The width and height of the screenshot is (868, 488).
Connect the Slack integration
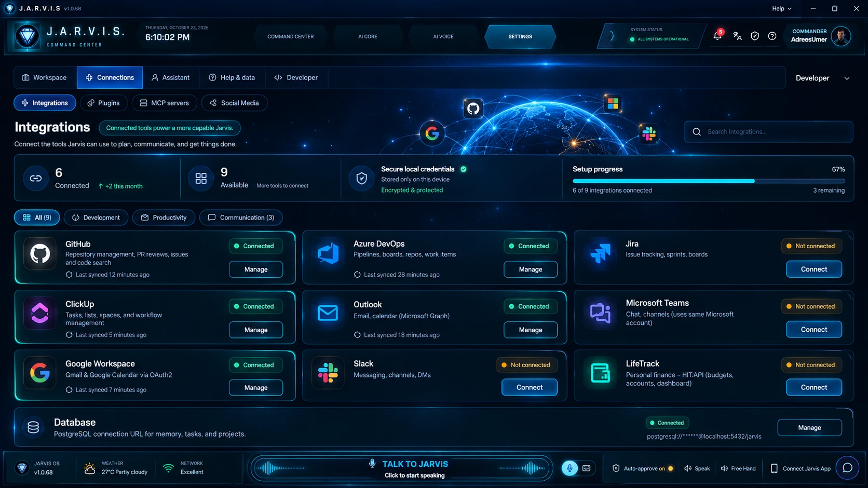[x=530, y=387]
